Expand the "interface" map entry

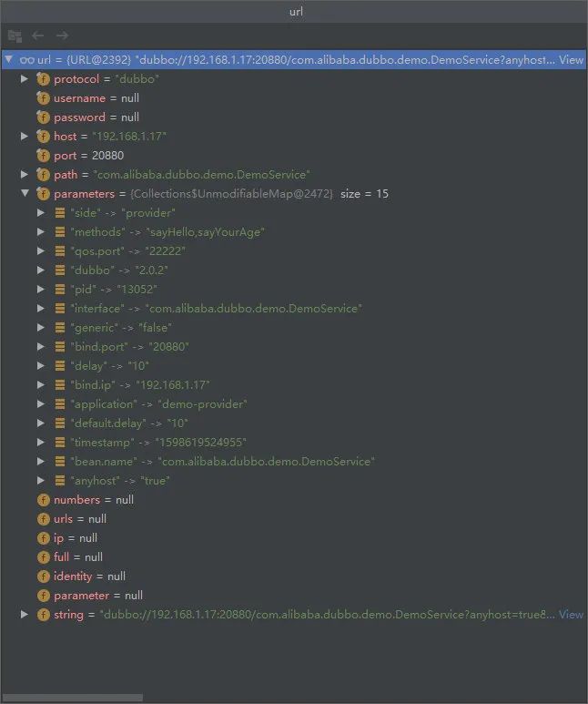(x=41, y=309)
